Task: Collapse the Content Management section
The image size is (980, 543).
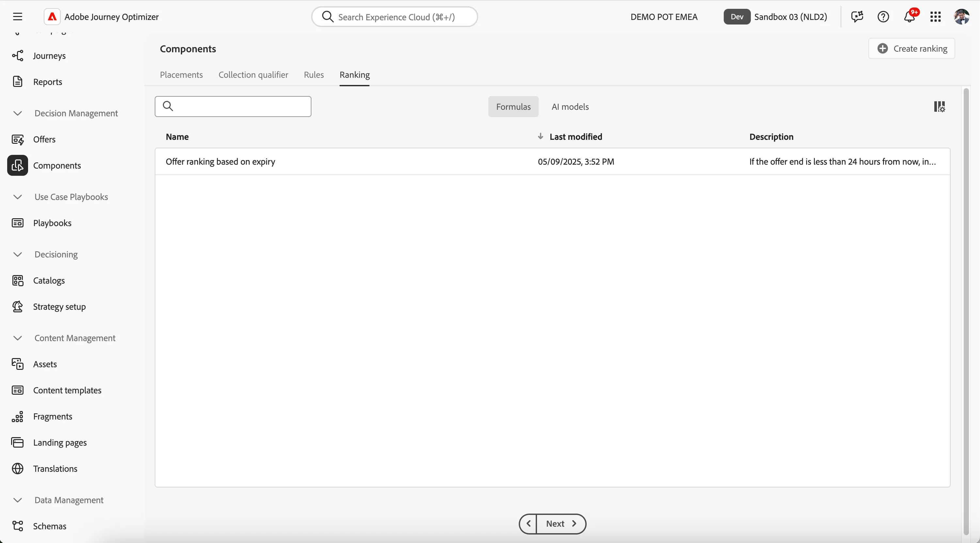Action: tap(18, 338)
